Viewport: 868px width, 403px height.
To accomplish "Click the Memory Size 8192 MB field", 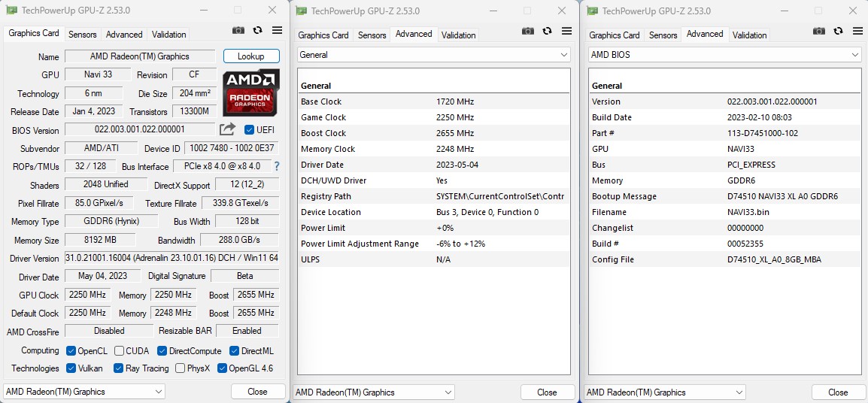I will click(x=99, y=240).
